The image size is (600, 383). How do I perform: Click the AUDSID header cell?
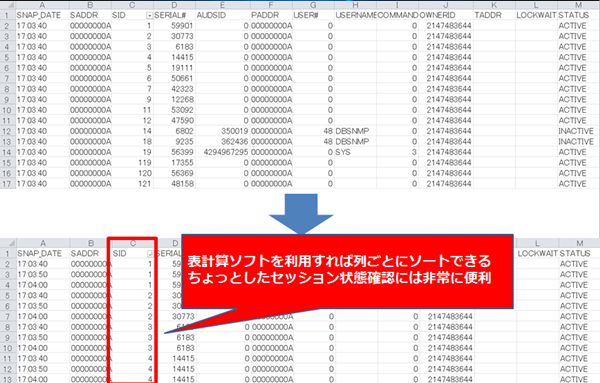pyautogui.click(x=223, y=15)
